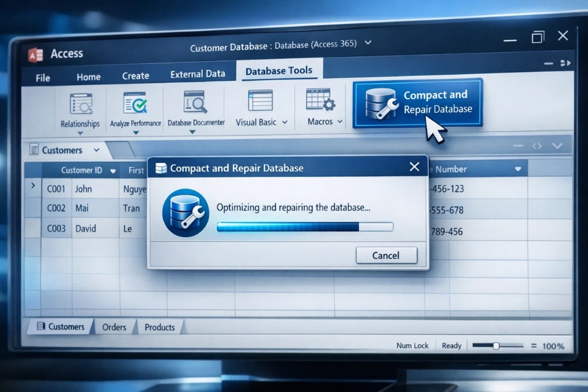Run the Analyze Performance tool
The image size is (588, 392).
[135, 104]
